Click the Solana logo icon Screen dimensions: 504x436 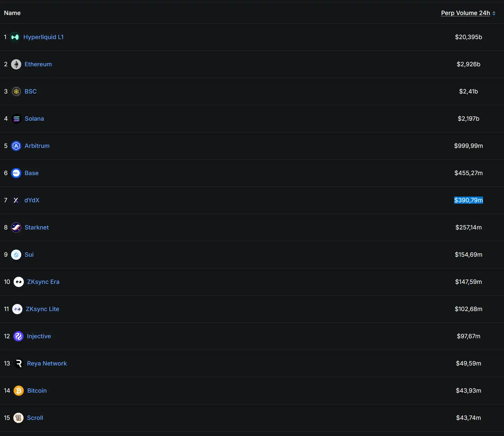16,119
